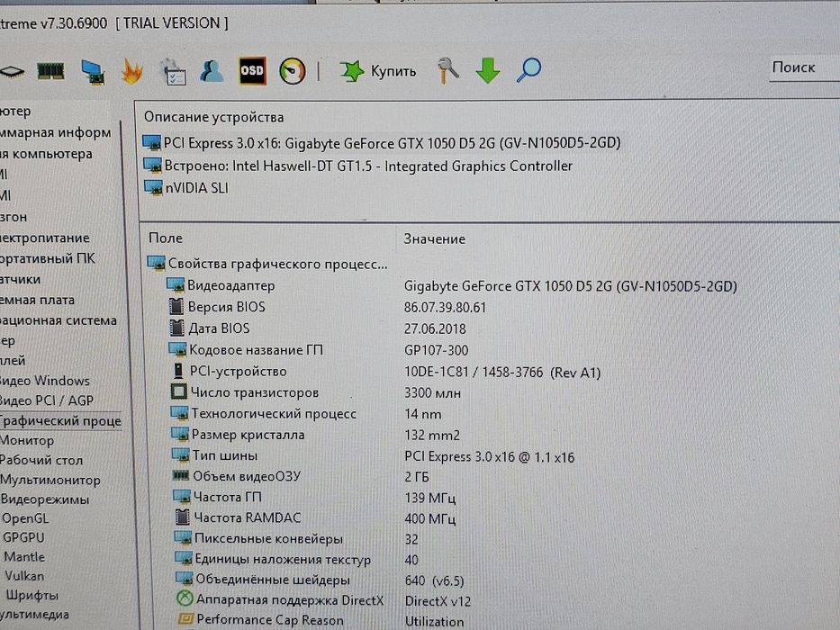Image resolution: width=840 pixels, height=630 pixels.
Task: Click the Поиск search field
Action: (x=804, y=68)
